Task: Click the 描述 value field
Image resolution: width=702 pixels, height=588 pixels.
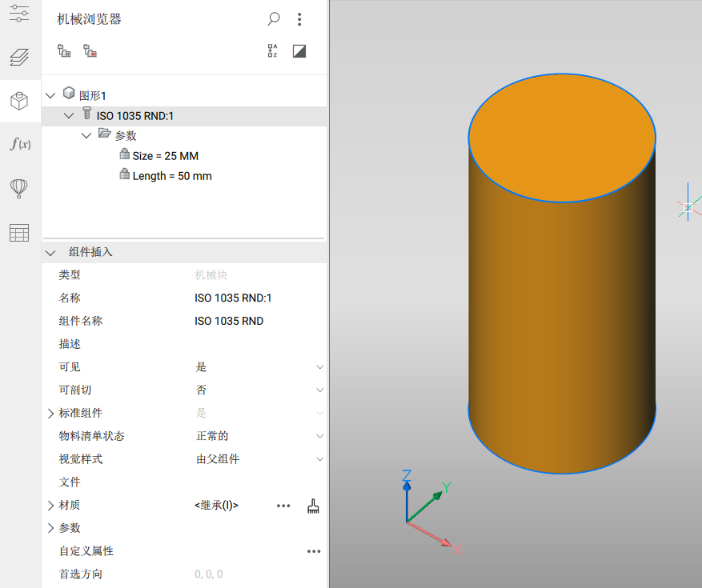Action: click(256, 344)
